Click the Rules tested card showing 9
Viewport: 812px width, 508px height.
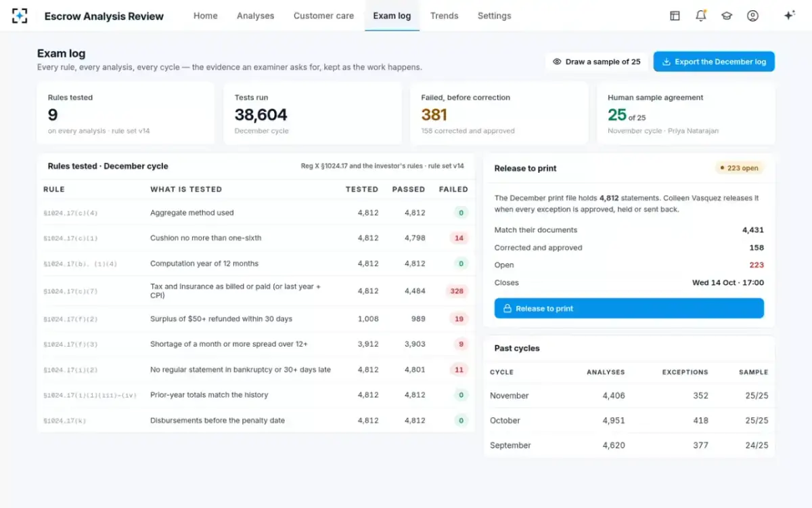(x=126, y=114)
